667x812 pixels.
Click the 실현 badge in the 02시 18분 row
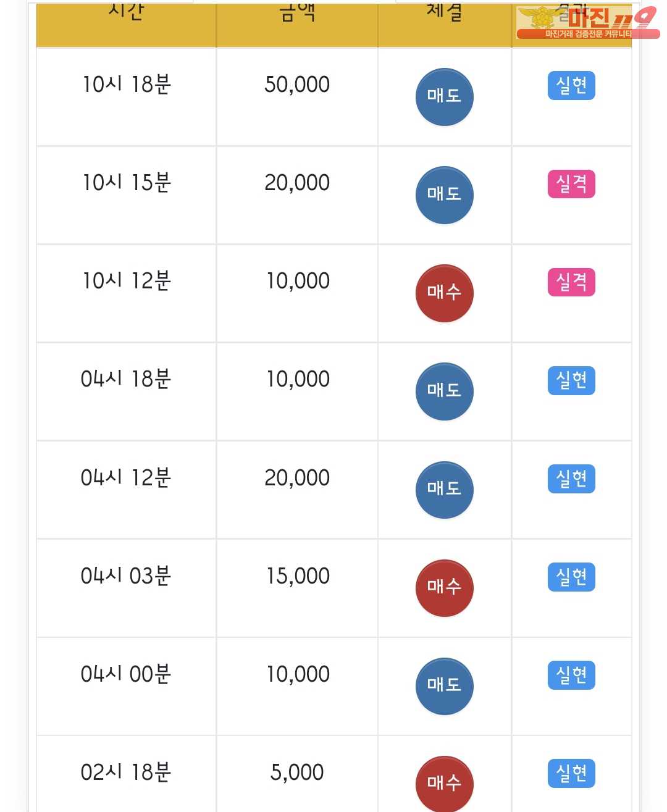(x=571, y=773)
